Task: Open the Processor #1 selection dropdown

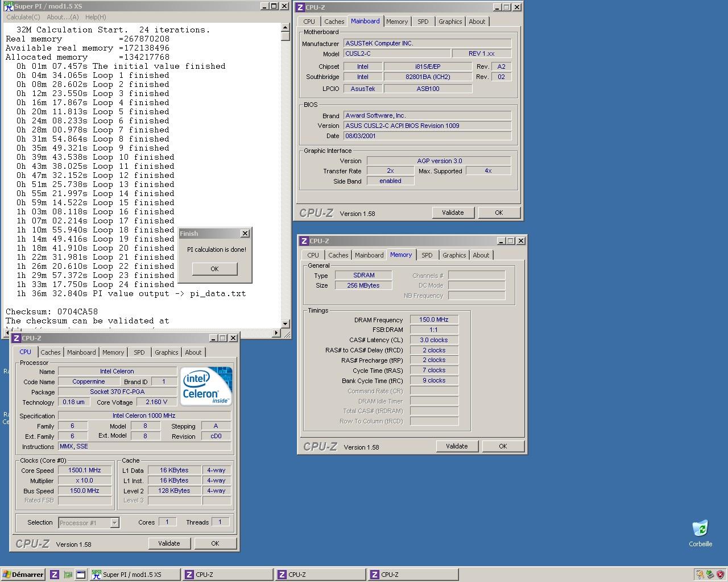Action: [88, 523]
